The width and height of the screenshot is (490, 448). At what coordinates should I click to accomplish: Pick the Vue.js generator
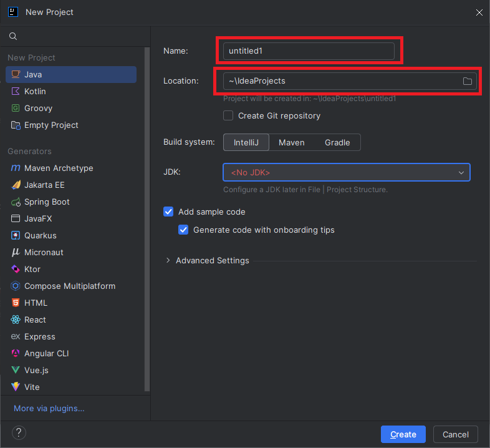click(71, 371)
